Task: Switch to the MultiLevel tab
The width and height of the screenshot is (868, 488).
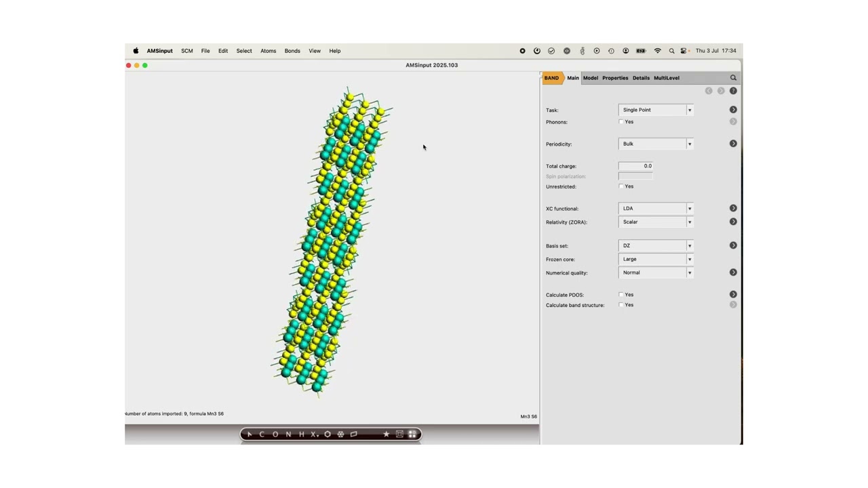Action: pyautogui.click(x=667, y=78)
